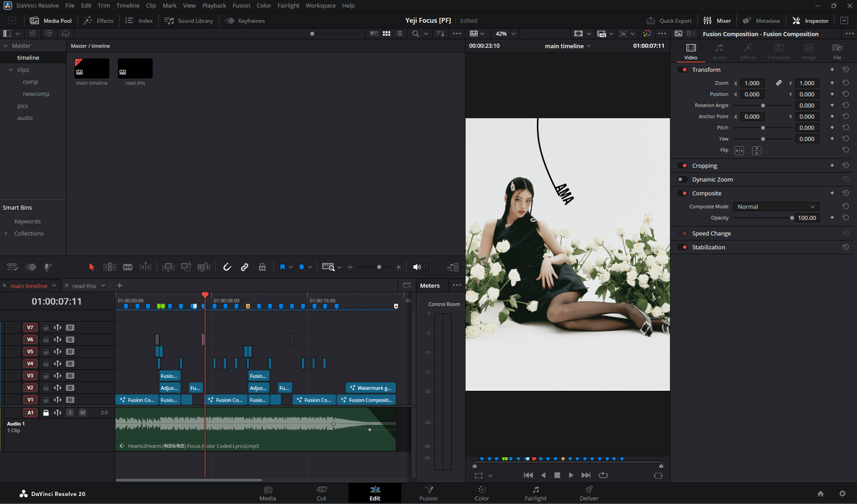Open the Deliver page
The image size is (857, 504).
[589, 493]
